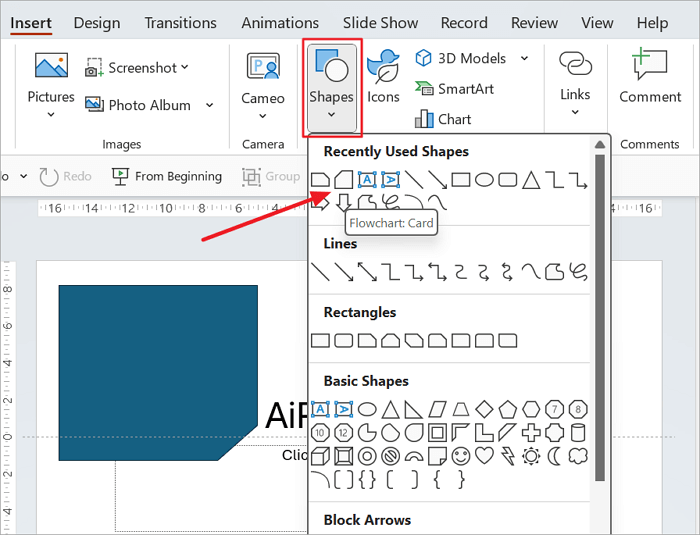Open the Transitions tab
Viewport: 700px width, 535px height.
tap(180, 23)
